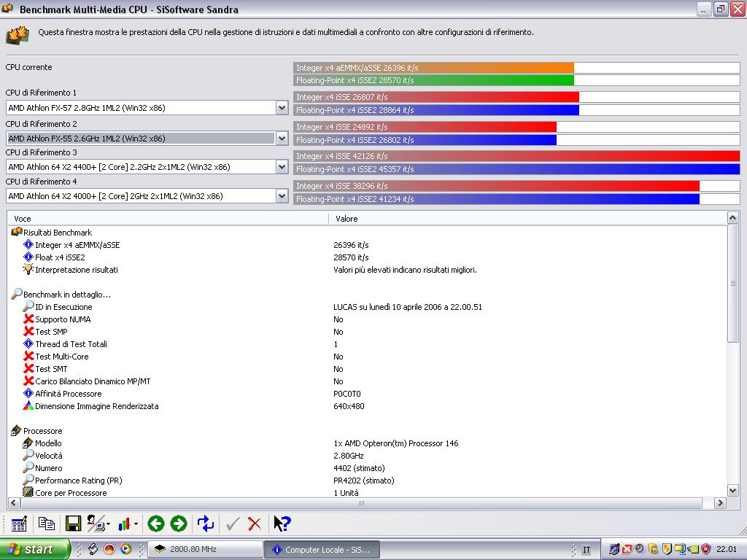Select the Performance Rating (PR) row
The image size is (747, 560).
point(367,480)
